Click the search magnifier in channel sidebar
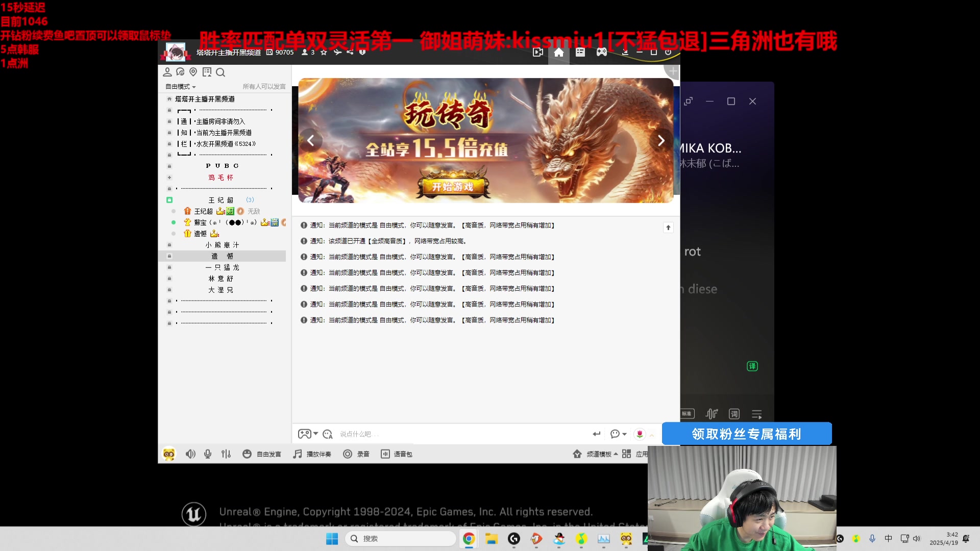This screenshot has height=551, width=980. coord(220,72)
